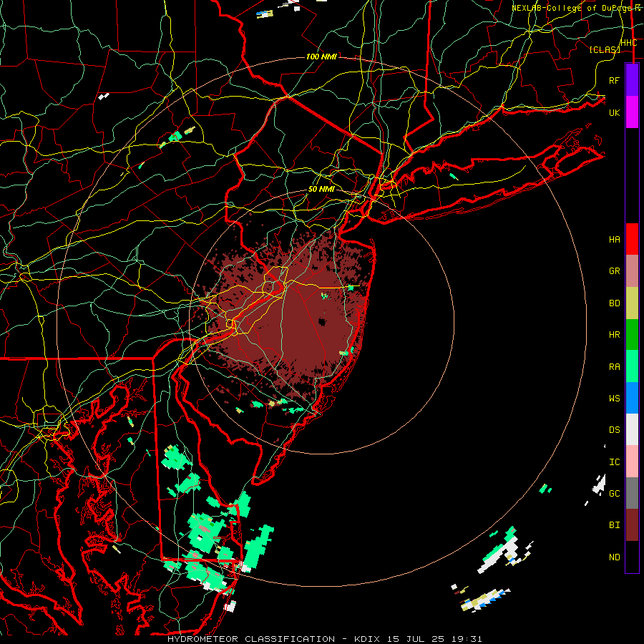This screenshot has height=644, width=644.
Task: Select the gray GC ground clutter swatch
Action: click(x=632, y=493)
